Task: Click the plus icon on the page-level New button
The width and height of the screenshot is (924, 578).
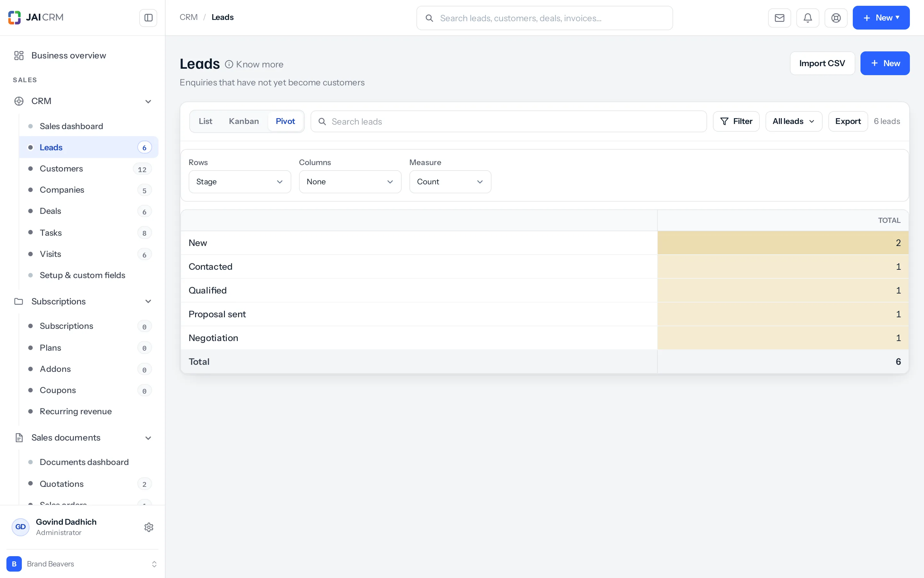Action: (874, 63)
